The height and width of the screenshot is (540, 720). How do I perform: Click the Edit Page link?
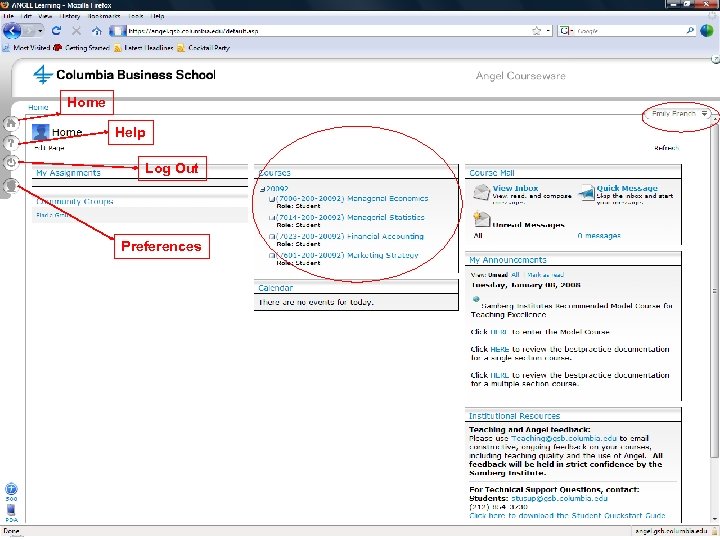(50, 148)
